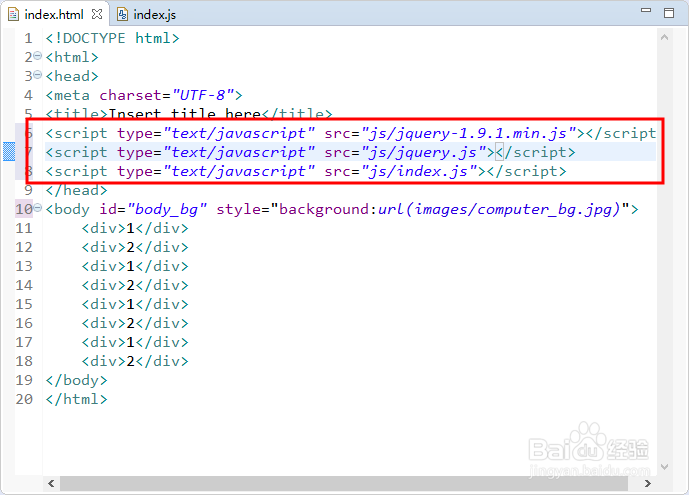Screen dimensions: 689x495
Task: Click the horizontal scrollbar thumb
Action: coord(344,484)
